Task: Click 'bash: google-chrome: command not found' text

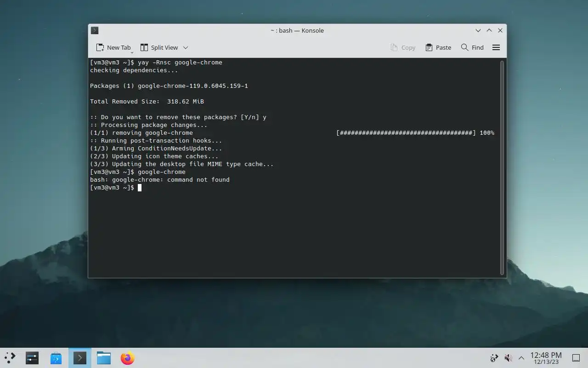Action: [x=160, y=180]
